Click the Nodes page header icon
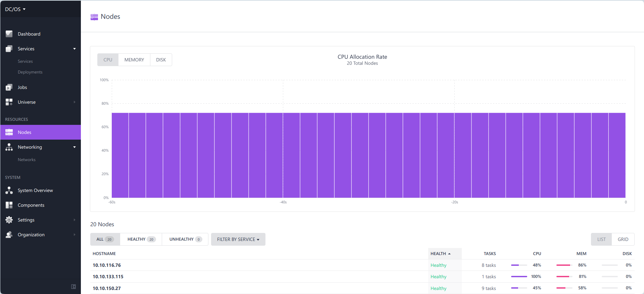This screenshot has width=644, height=294. point(94,17)
